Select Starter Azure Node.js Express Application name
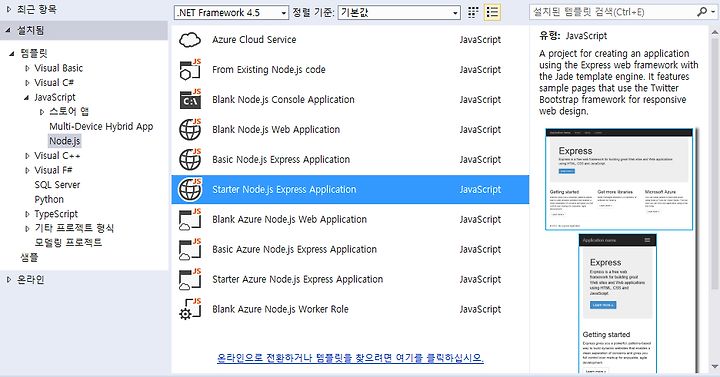Screen dimensions: 720x377 click(298, 279)
